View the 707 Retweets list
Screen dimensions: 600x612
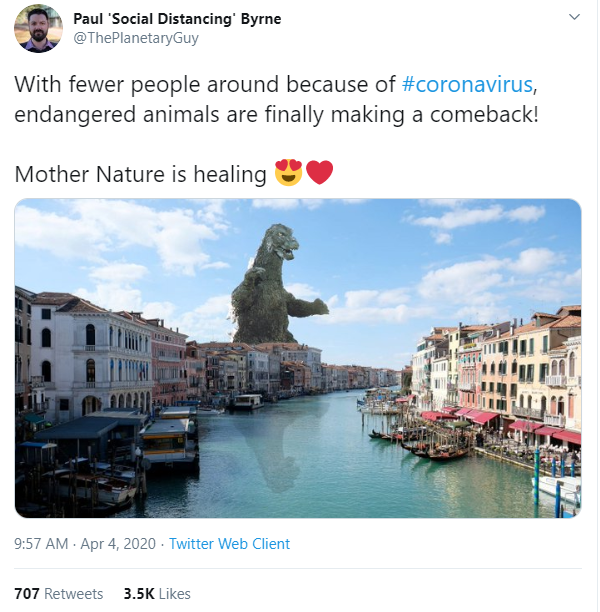pos(59,593)
